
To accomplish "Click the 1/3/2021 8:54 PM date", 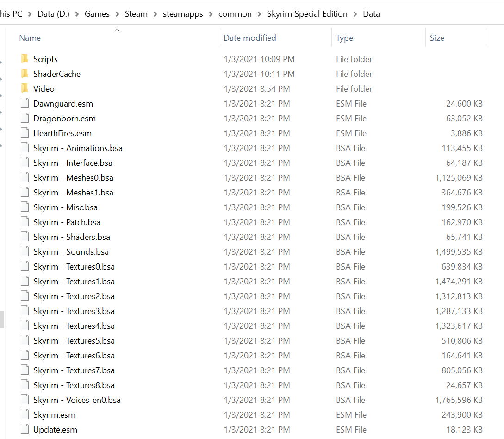I will click(257, 88).
